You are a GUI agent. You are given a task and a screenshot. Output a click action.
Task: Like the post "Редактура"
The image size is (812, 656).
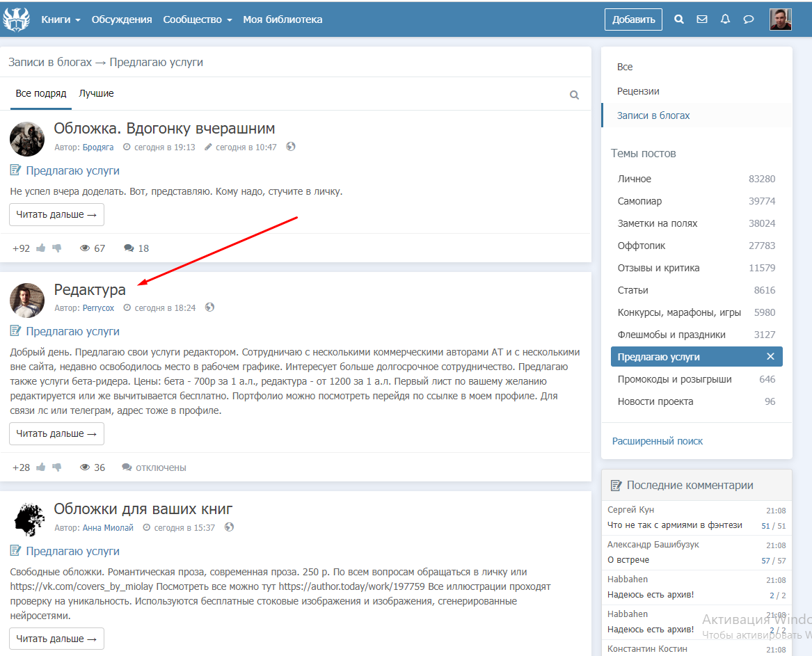41,467
